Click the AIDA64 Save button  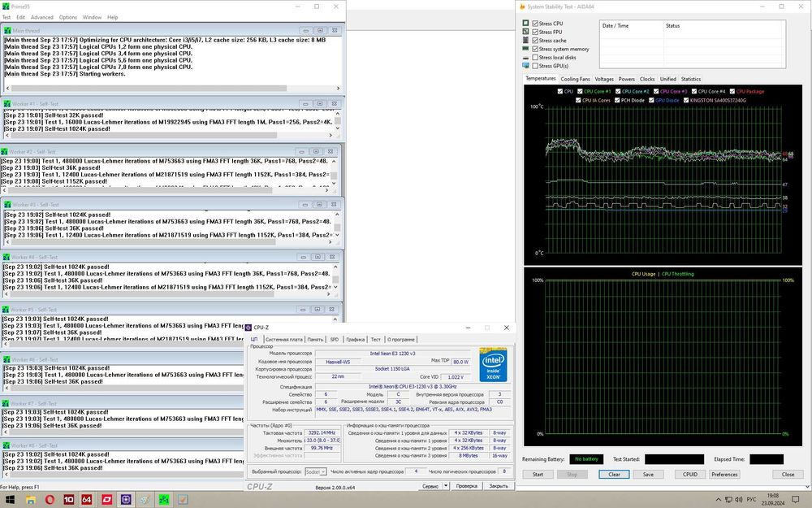click(x=648, y=475)
